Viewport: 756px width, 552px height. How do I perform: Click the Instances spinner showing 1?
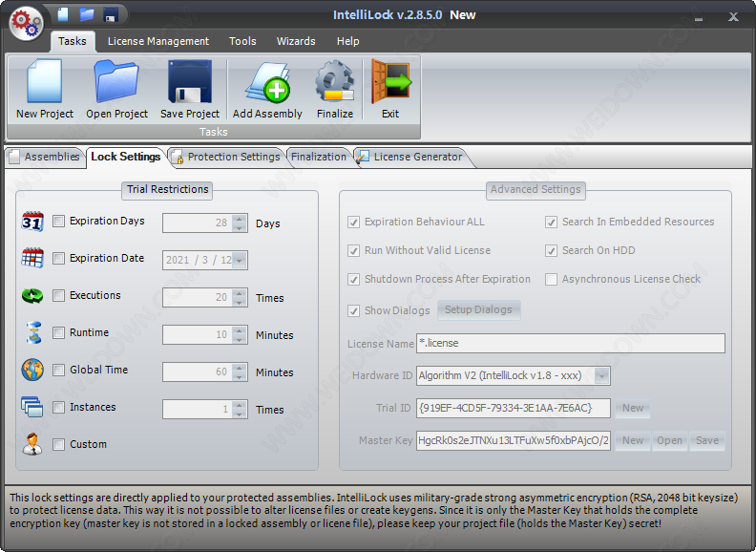tap(205, 409)
